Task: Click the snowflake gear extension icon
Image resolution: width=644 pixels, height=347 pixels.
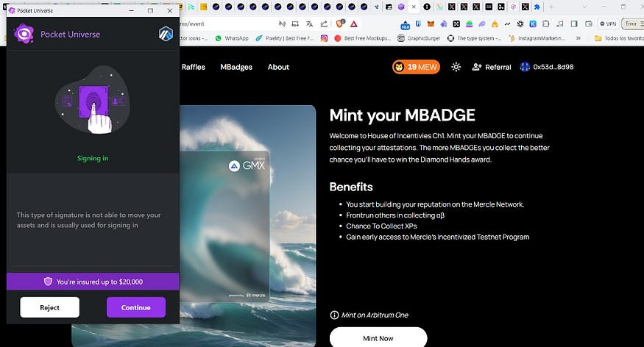Action: [520, 24]
